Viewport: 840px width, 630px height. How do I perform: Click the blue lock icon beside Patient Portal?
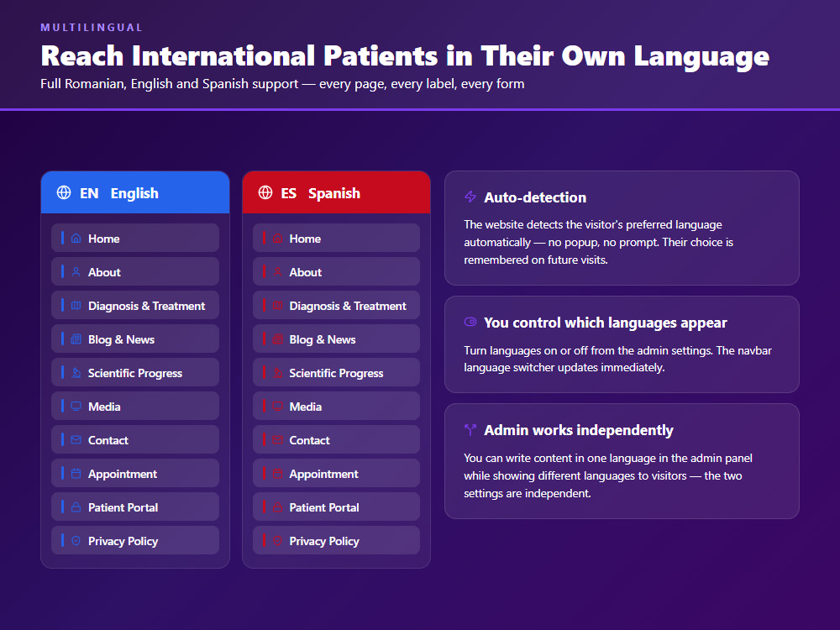point(76,507)
